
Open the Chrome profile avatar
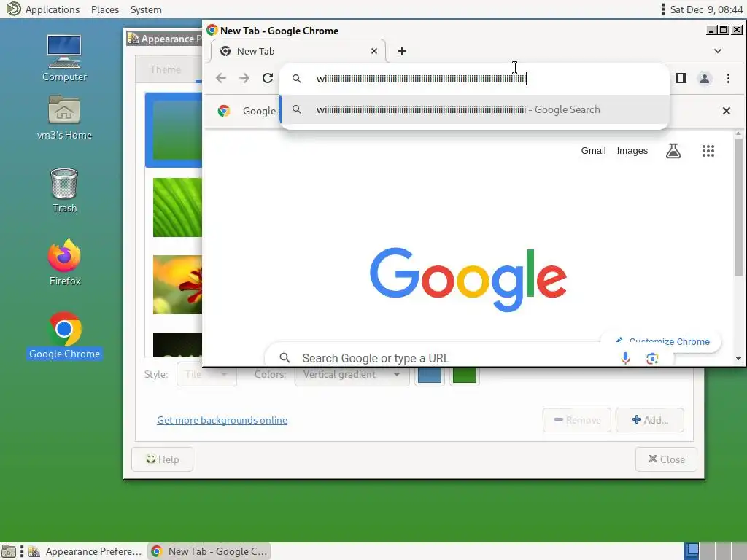pyautogui.click(x=705, y=78)
